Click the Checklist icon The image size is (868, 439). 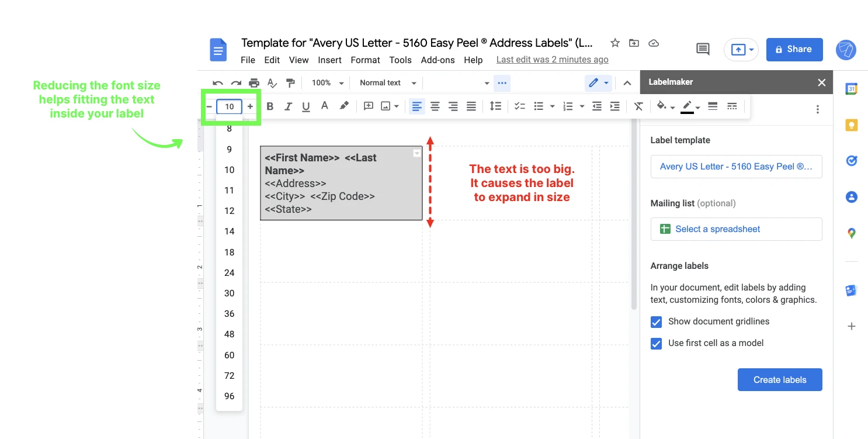520,106
